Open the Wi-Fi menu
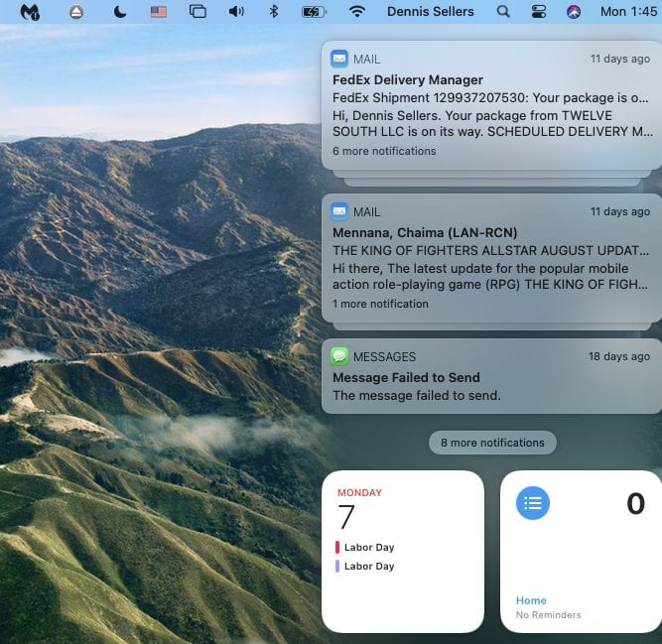This screenshot has height=644, width=662. point(357,12)
